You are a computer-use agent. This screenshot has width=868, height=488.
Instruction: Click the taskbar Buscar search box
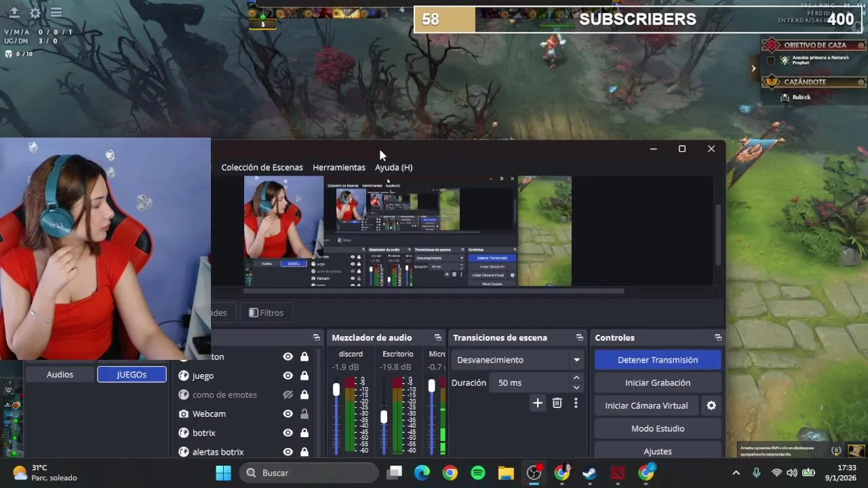(309, 472)
